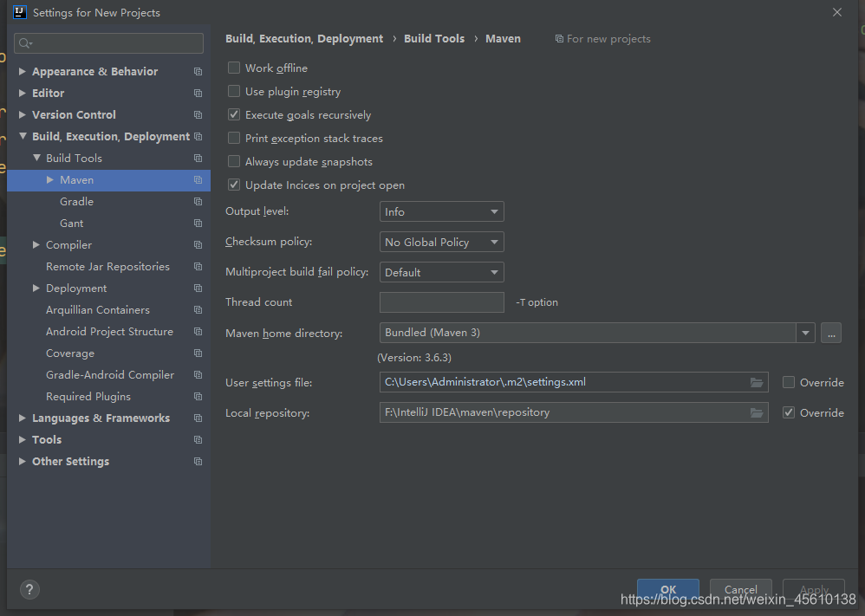Click the search magnifier icon in settings search
The width and height of the screenshot is (865, 616).
(25, 43)
